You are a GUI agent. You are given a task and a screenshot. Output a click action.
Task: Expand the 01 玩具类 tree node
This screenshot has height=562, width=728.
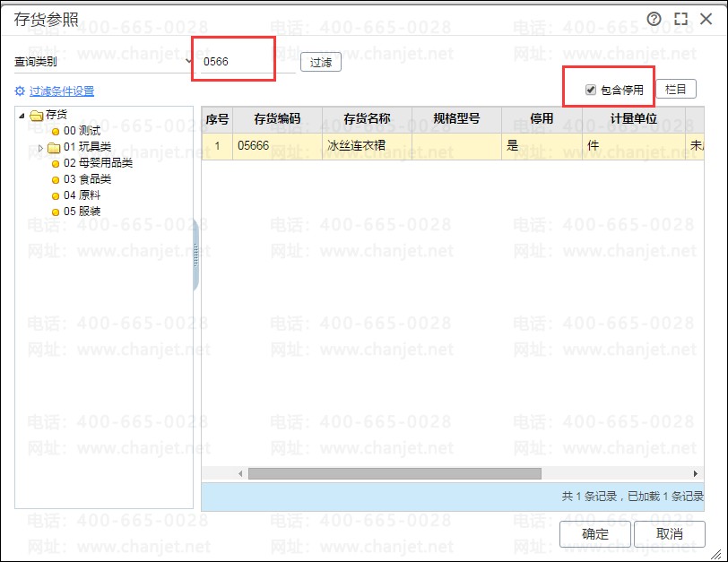[x=41, y=147]
